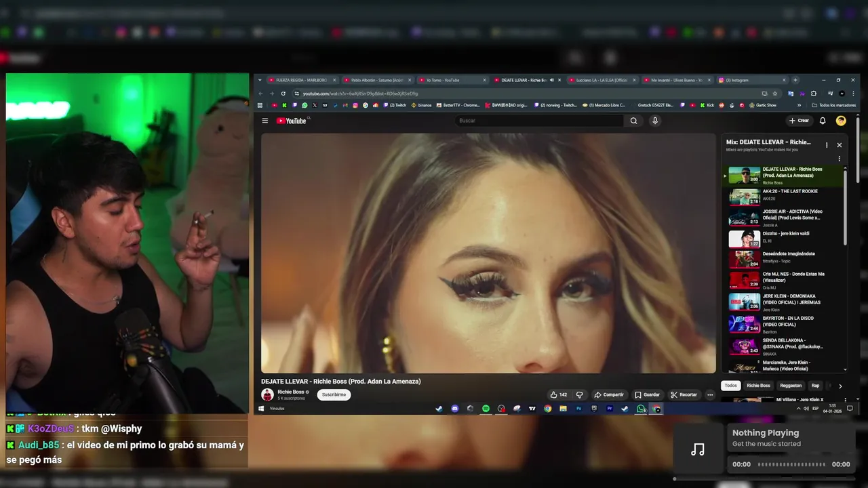The image size is (868, 488).
Task: Select the Reggaeton filter chip
Action: tap(791, 386)
